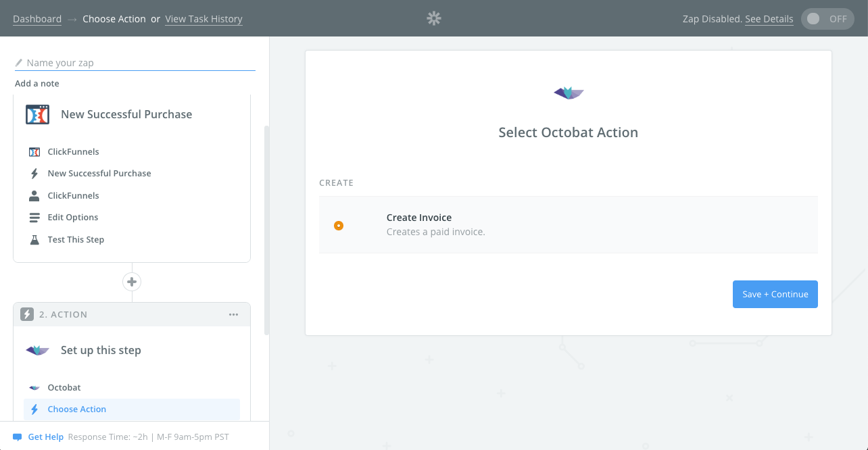868x450 pixels.
Task: Select the Create Invoice radio button
Action: 339,226
